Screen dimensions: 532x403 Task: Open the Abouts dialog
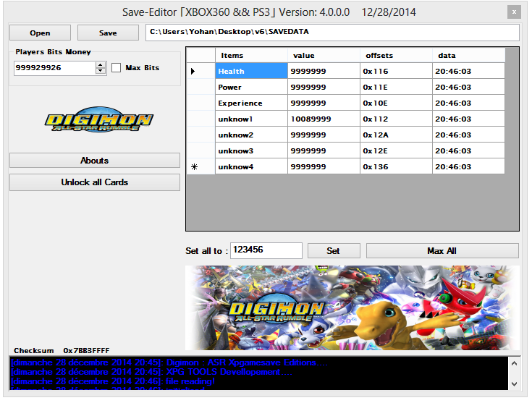click(x=94, y=161)
